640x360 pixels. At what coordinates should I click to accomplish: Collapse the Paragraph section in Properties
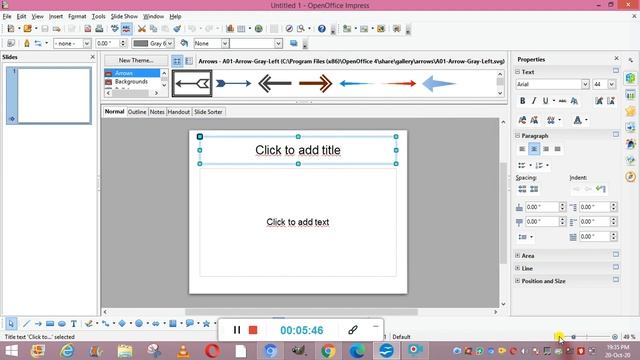point(518,136)
